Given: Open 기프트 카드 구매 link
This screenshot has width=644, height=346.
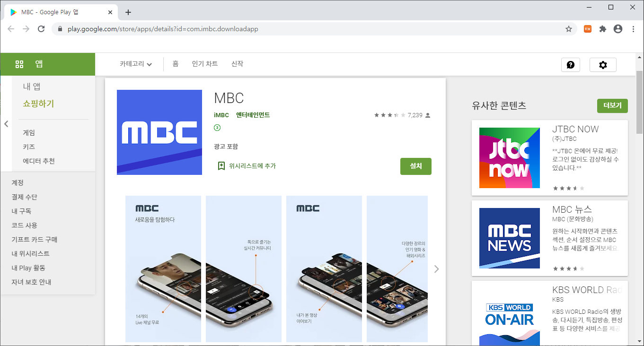Looking at the screenshot, I should (x=35, y=240).
